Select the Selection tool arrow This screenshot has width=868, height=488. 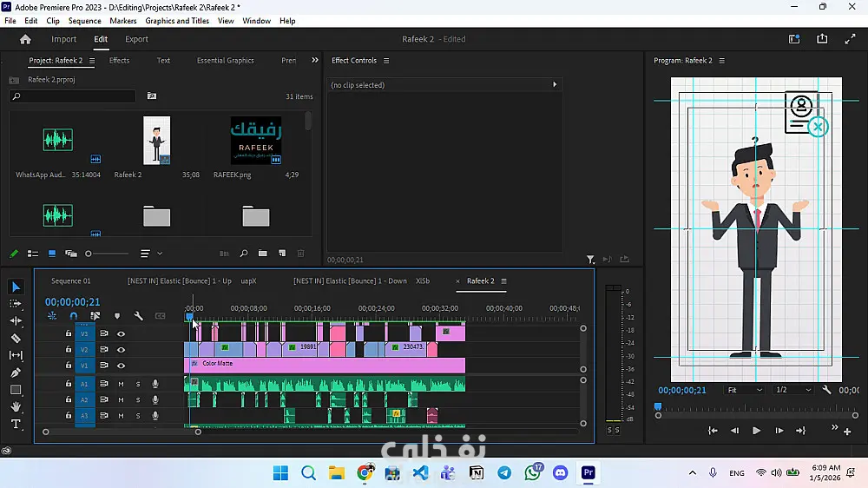click(x=16, y=287)
